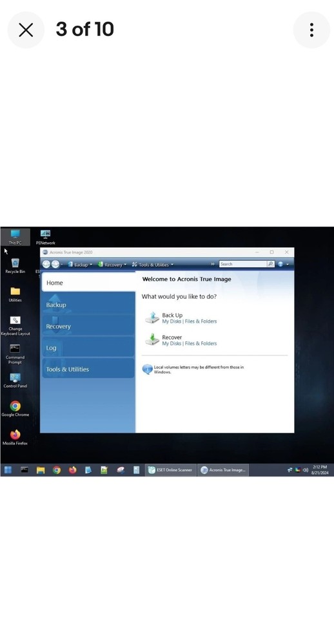Click Files & Folders link under Back Up
Screen dimensions: 334x644
click(x=201, y=321)
